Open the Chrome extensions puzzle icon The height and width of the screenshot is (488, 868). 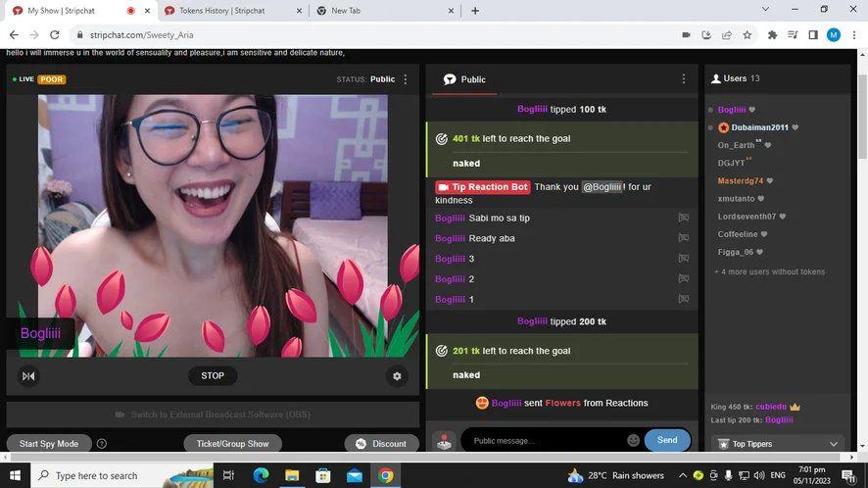coord(772,34)
